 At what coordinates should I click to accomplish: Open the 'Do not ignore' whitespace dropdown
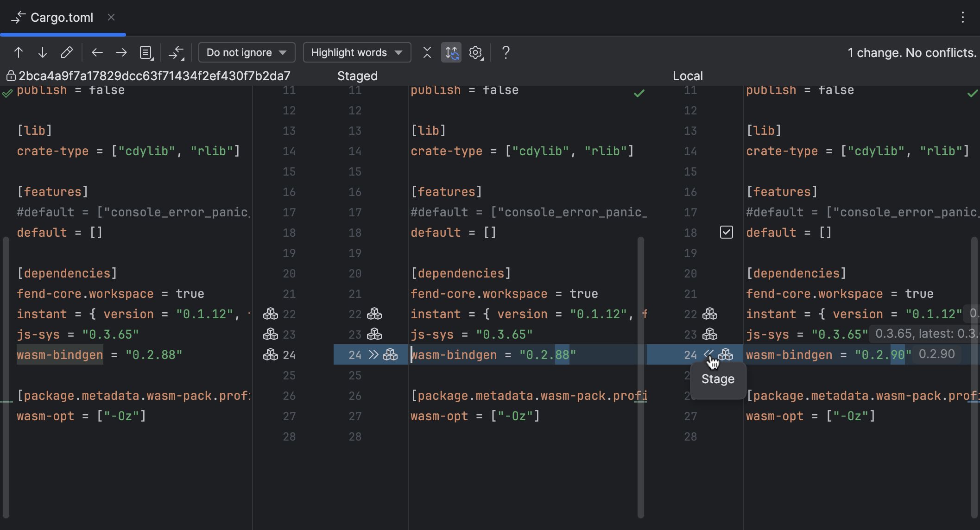(x=247, y=52)
